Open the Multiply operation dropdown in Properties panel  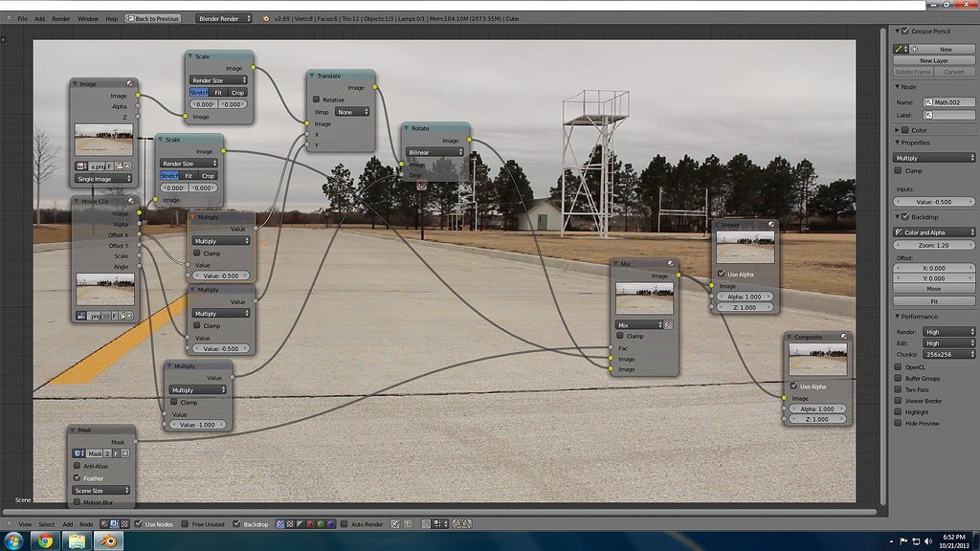[934, 158]
